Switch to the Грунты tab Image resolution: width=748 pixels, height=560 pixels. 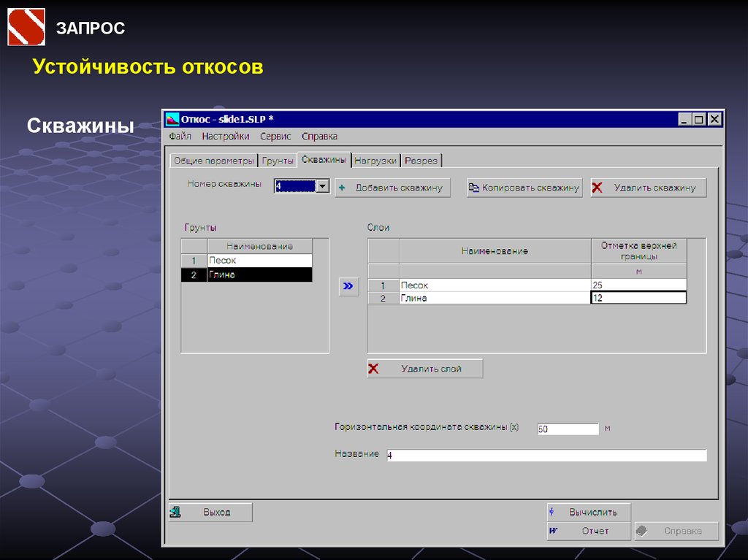[x=278, y=161]
